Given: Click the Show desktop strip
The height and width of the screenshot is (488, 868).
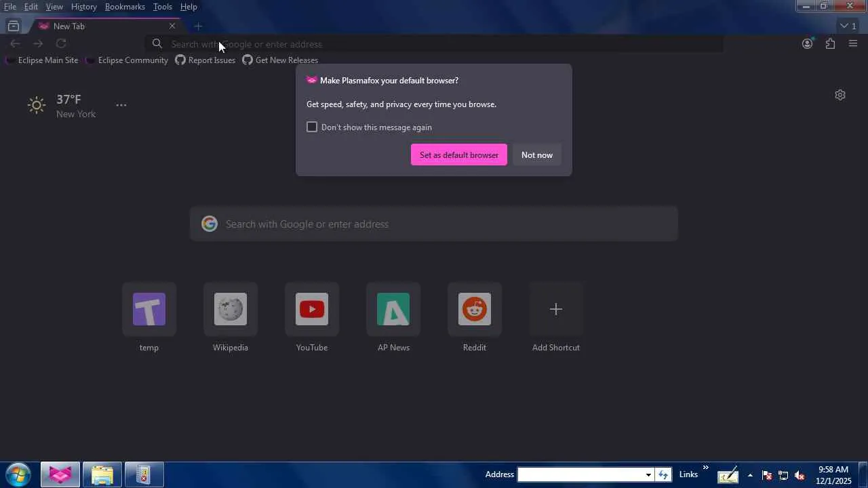Looking at the screenshot, I should (x=863, y=474).
